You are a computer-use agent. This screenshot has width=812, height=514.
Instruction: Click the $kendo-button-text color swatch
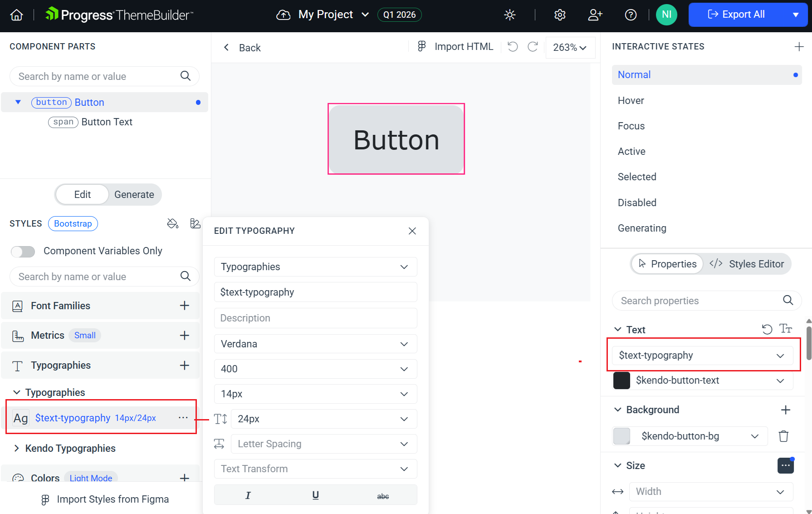click(621, 381)
